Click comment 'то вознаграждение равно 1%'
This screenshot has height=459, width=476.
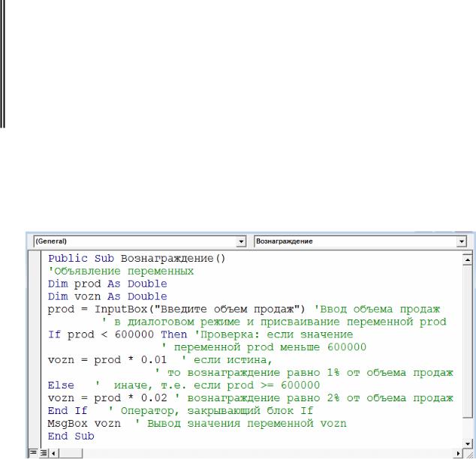(254, 373)
